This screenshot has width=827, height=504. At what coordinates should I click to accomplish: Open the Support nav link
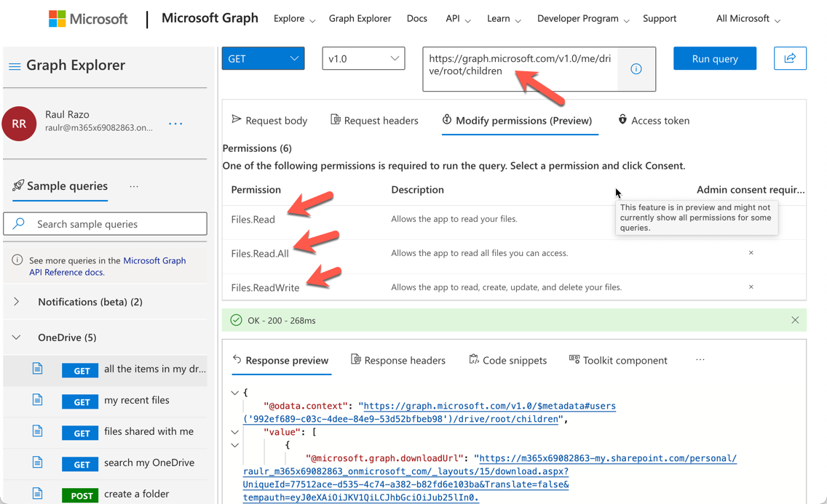[660, 18]
